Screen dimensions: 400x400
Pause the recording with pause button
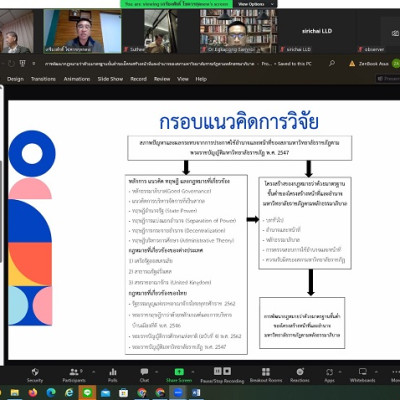point(218,371)
